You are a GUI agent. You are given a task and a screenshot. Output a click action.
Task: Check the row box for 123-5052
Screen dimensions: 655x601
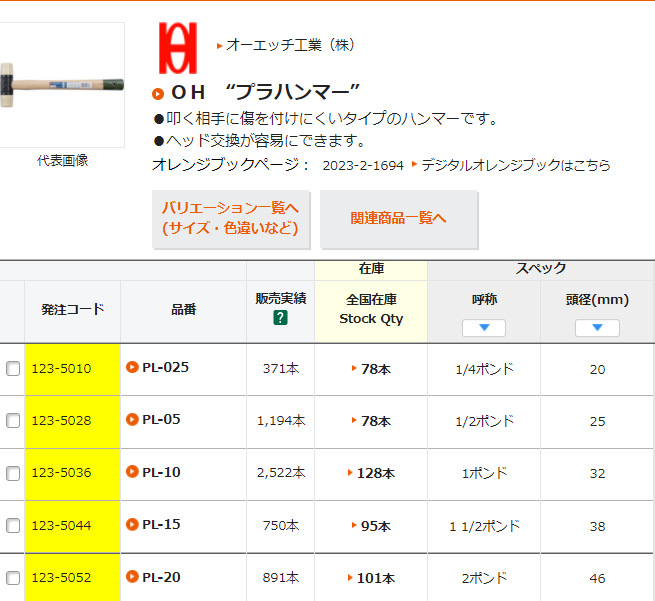(13, 578)
